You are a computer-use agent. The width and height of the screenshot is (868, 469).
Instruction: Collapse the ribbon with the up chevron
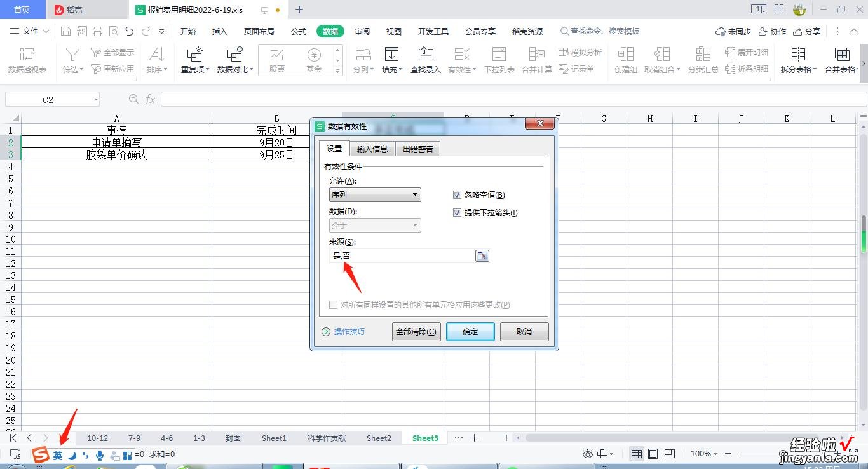click(853, 31)
